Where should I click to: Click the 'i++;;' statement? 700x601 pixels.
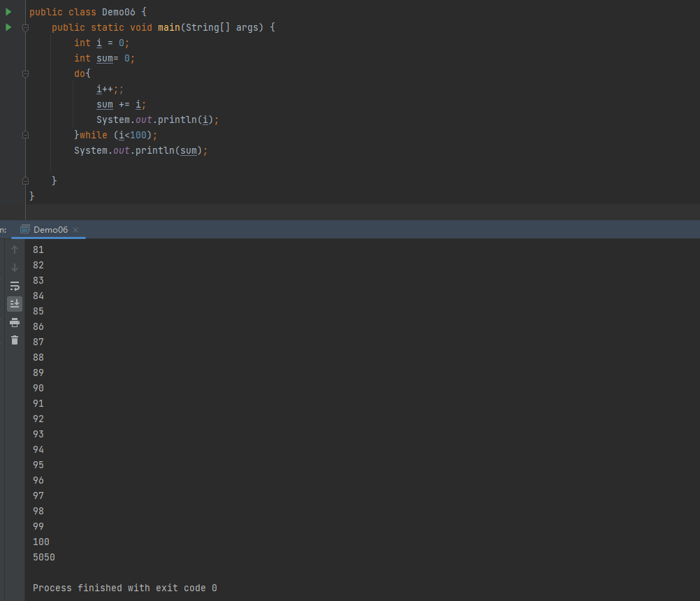(x=110, y=89)
